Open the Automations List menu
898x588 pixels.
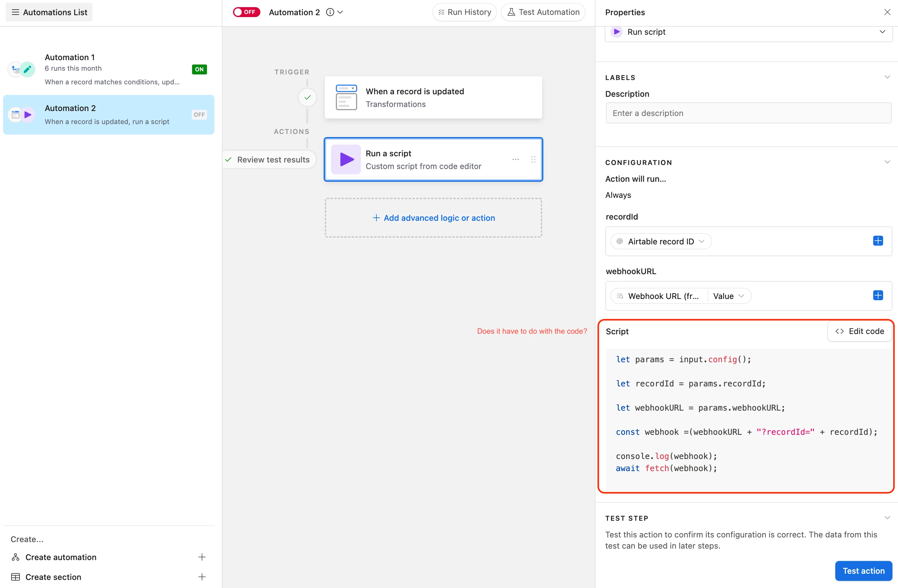[49, 12]
